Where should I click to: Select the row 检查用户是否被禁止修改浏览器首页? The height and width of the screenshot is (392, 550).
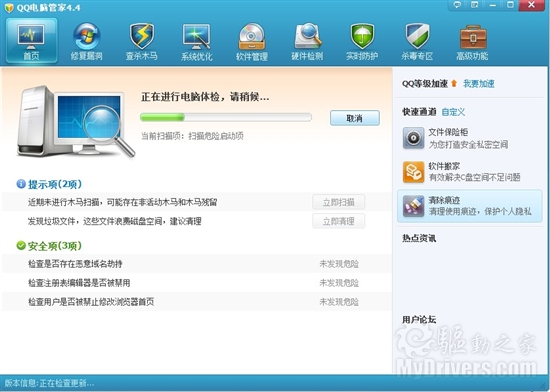pyautogui.click(x=196, y=302)
